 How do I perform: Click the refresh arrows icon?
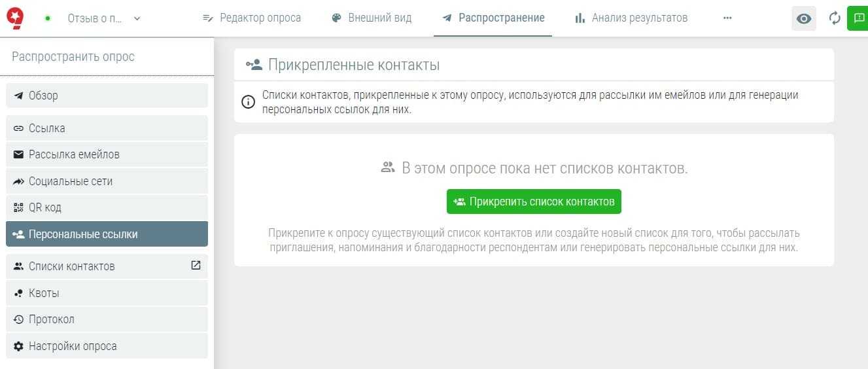[x=835, y=18]
